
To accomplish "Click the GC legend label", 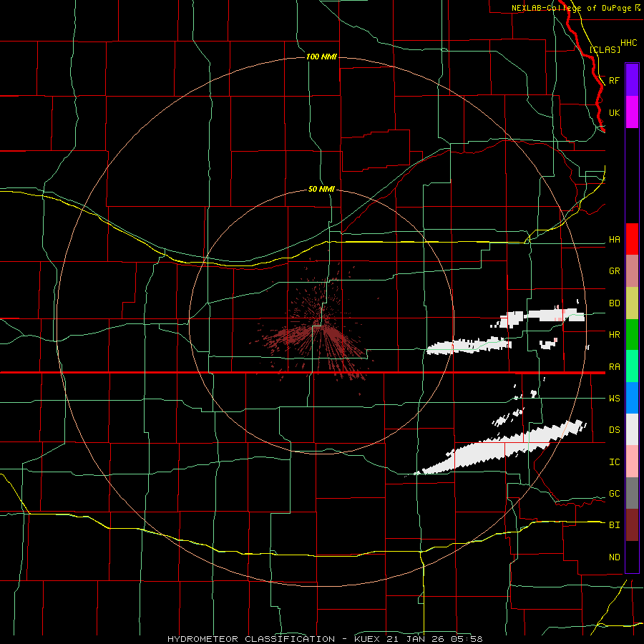I will [x=615, y=493].
